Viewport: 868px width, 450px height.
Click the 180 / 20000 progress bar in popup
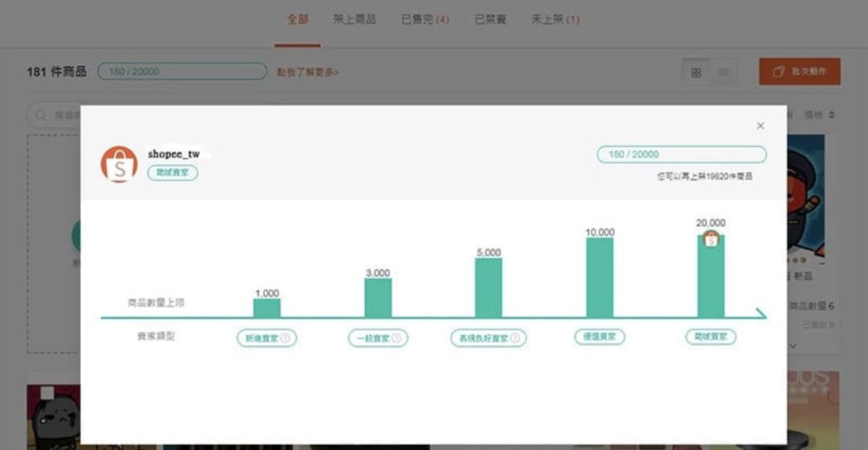pos(682,154)
